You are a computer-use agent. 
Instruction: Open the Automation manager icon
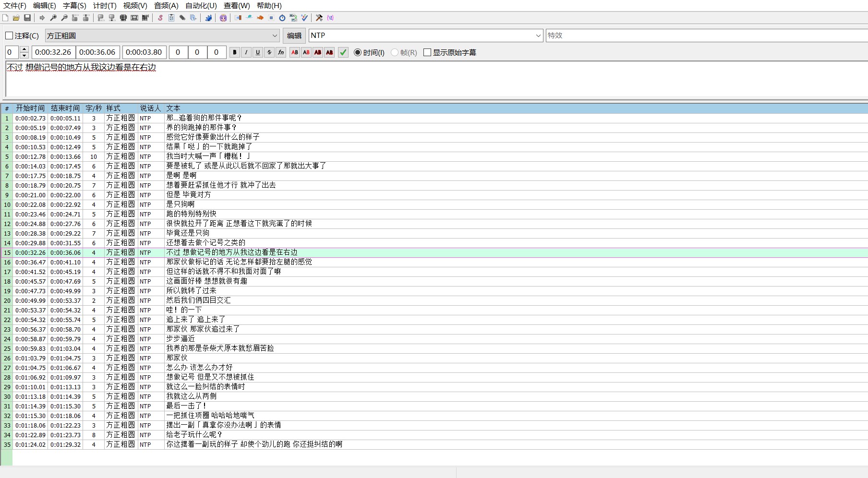coord(208,18)
